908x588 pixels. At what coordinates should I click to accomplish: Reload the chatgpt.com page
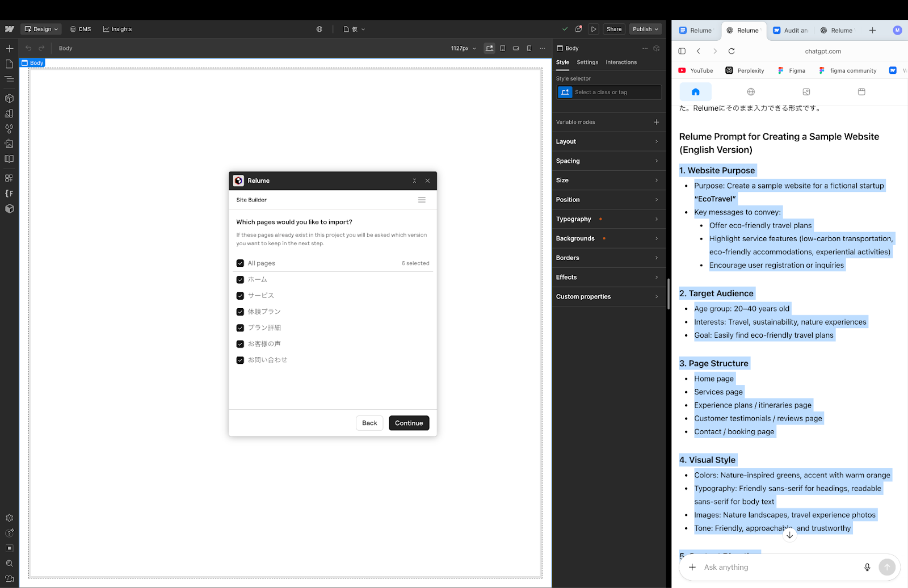[x=732, y=51]
